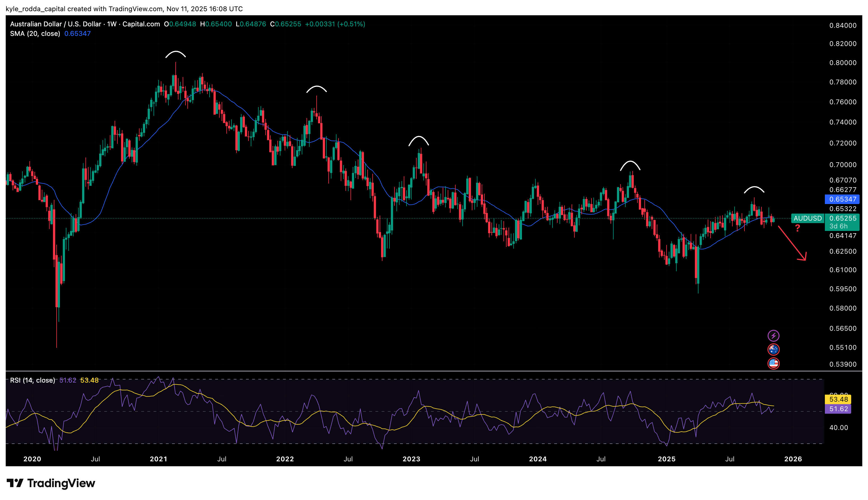868x500 pixels.
Task: Click the blue 0.65347 SMA price label
Action: pyautogui.click(x=842, y=199)
